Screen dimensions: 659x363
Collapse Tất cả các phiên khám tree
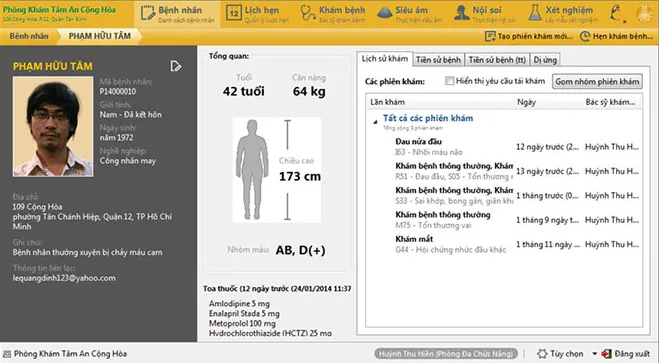click(x=375, y=122)
